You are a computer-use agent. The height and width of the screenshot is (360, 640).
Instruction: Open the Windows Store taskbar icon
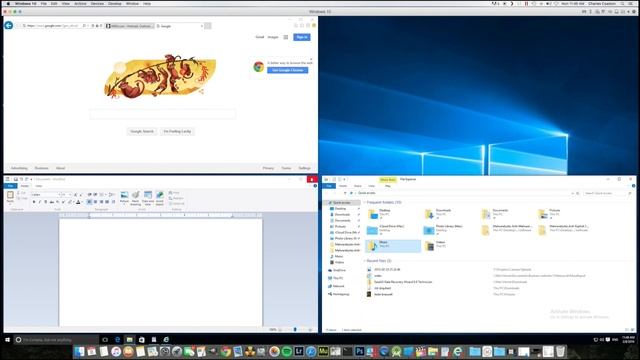[142, 340]
